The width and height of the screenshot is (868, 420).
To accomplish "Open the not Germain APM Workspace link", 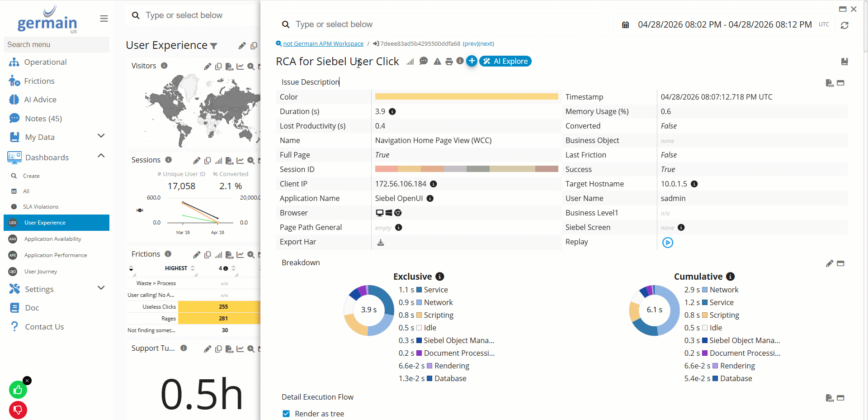I will coord(323,44).
